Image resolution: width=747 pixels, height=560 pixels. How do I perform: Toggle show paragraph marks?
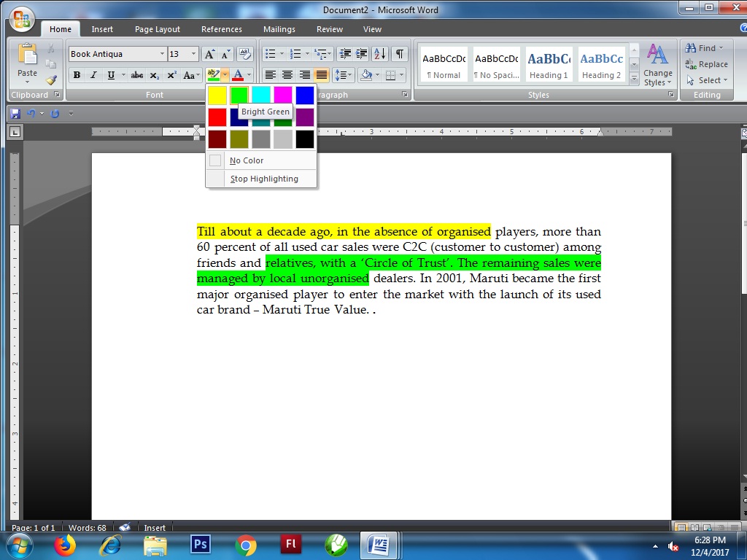400,54
